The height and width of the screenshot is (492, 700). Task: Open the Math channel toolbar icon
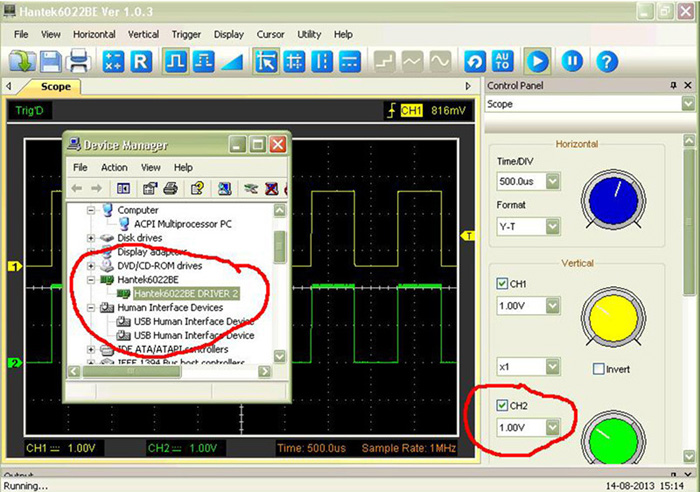click(x=113, y=61)
